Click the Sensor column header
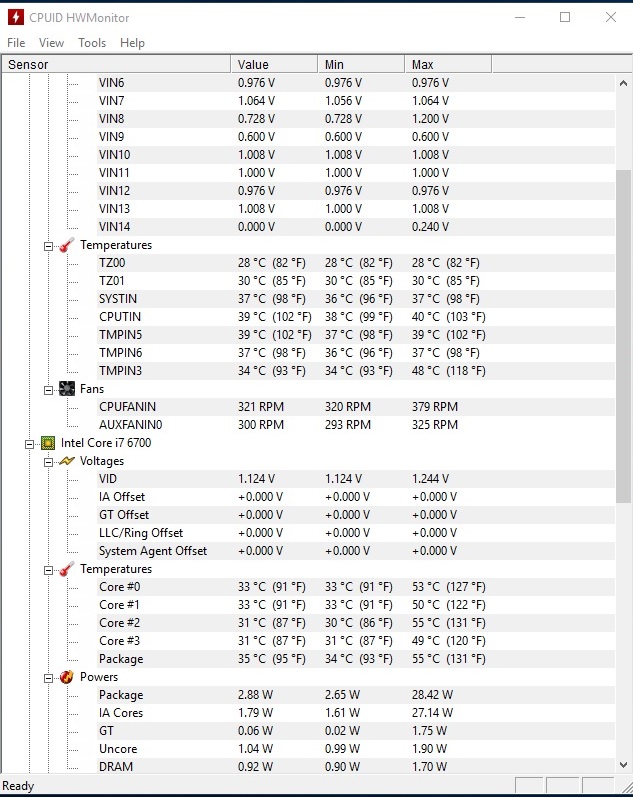This screenshot has height=797, width=633. click(x=116, y=65)
